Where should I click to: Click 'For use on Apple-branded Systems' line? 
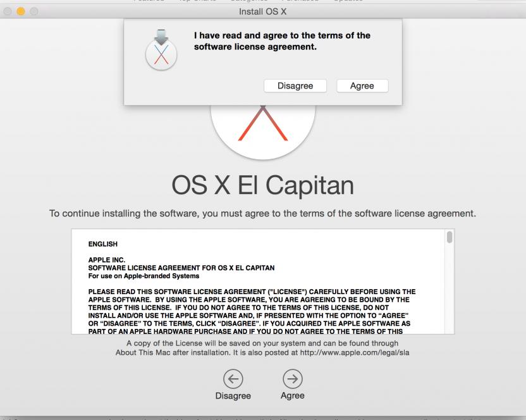point(144,276)
